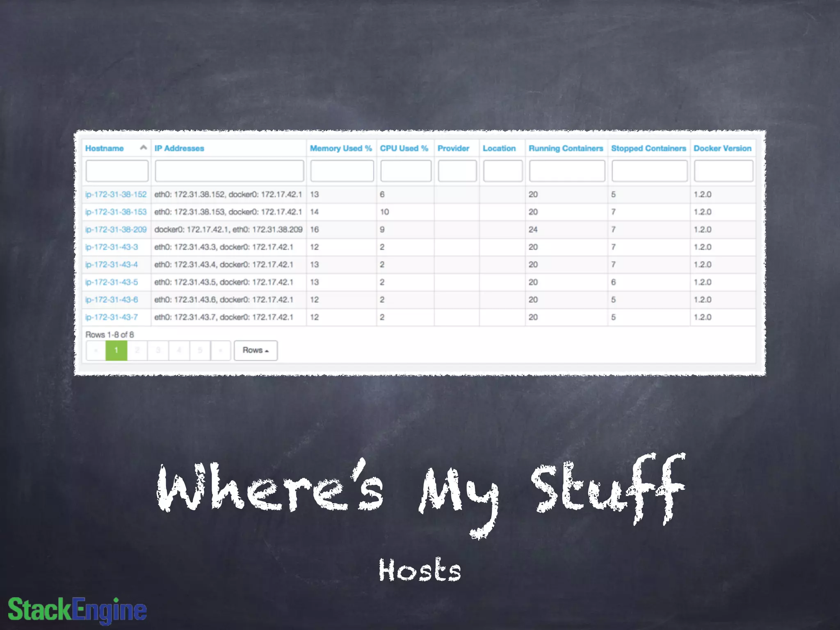Open host ip-172-31-38-152

coord(116,194)
